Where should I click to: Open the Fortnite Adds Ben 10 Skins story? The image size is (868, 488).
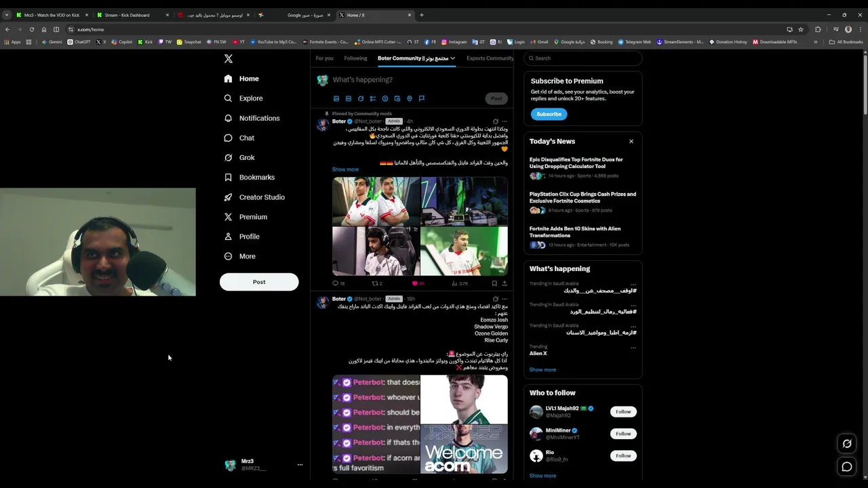(583, 237)
